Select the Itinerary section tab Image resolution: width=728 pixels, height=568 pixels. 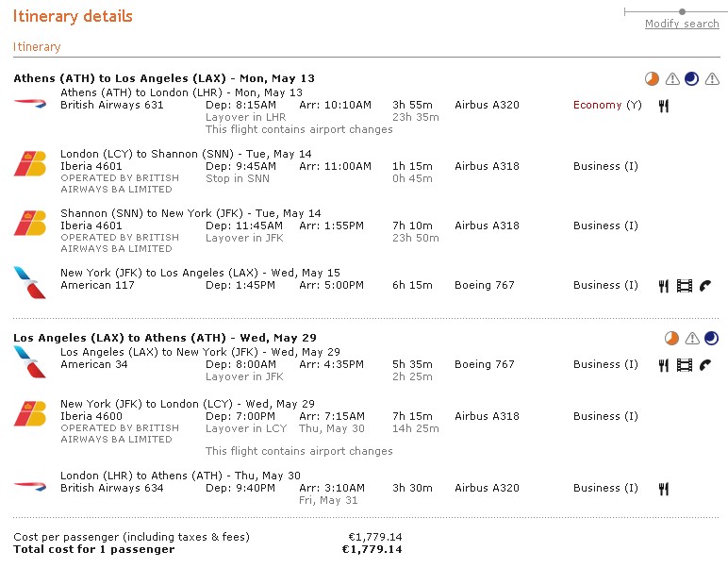[x=37, y=47]
